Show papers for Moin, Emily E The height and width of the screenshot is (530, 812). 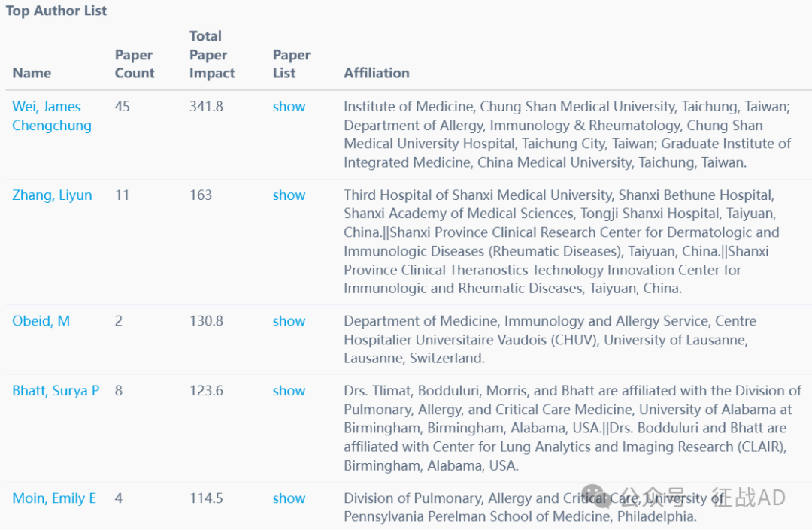click(x=289, y=498)
